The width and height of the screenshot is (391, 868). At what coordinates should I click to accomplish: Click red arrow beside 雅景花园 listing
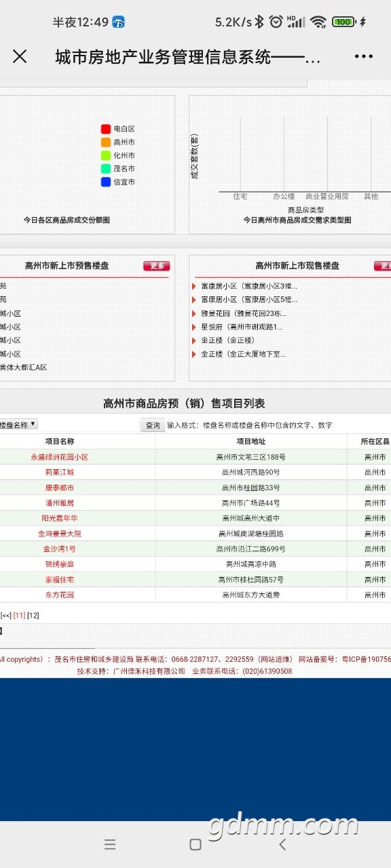pyautogui.click(x=194, y=313)
